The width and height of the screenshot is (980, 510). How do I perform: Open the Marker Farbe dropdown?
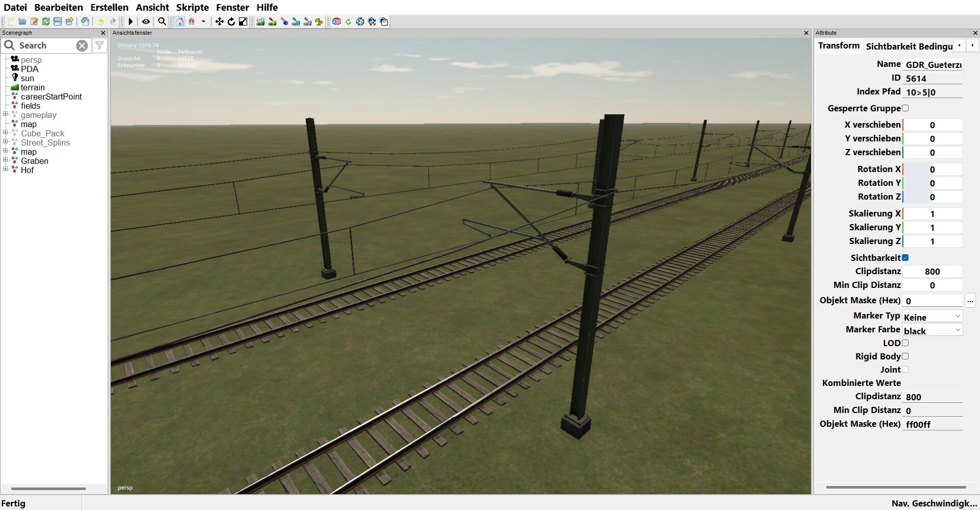pos(932,330)
